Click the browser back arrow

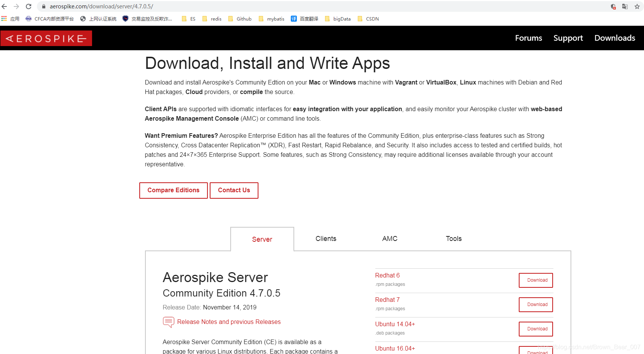[x=5, y=6]
